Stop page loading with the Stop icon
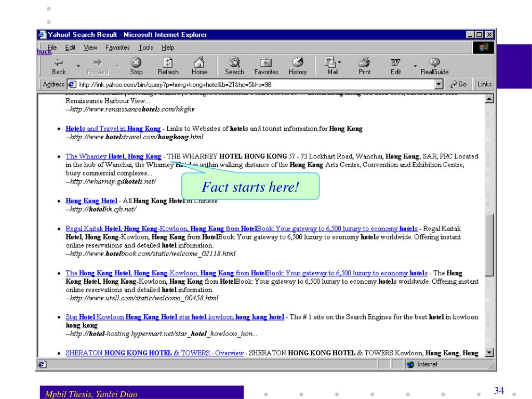 coord(136,62)
